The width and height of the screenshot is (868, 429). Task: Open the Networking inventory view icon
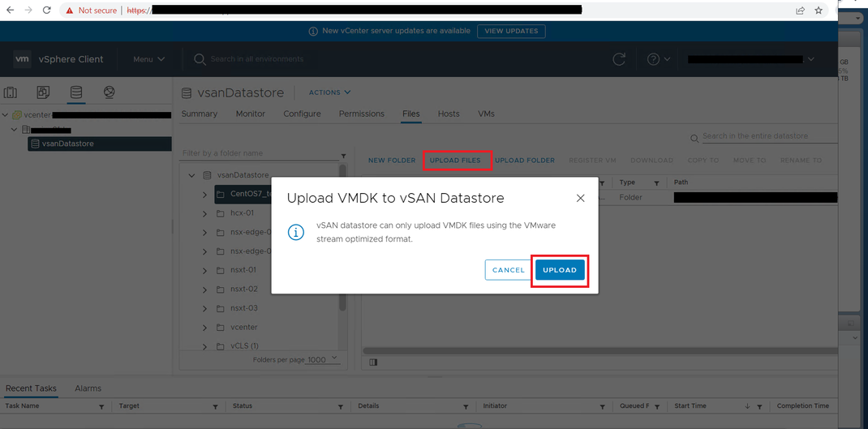click(109, 92)
